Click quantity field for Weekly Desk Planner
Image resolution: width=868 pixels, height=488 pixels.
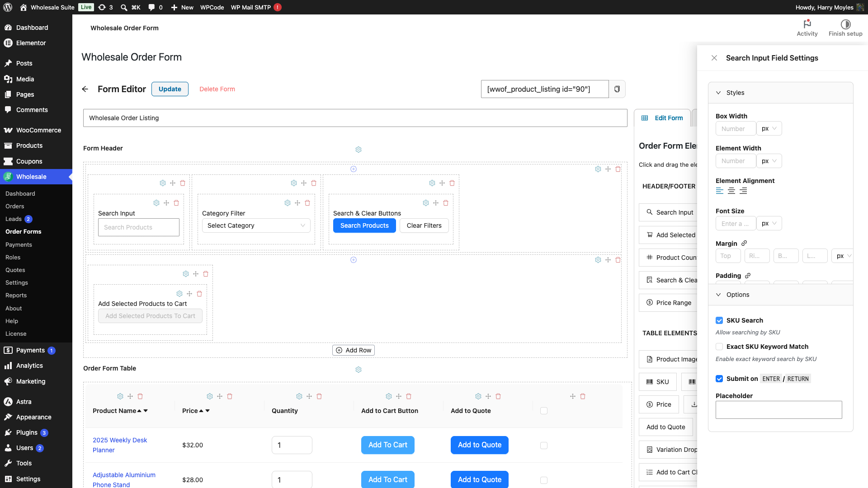[292, 445]
